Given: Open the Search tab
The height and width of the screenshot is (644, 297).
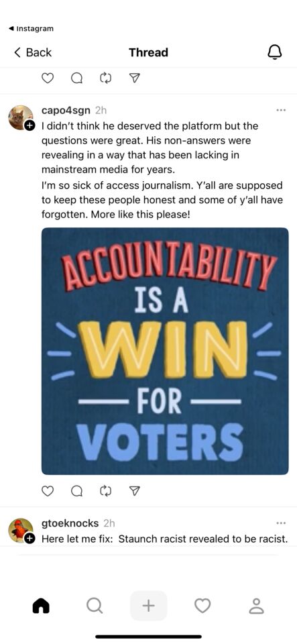Looking at the screenshot, I should (x=95, y=605).
